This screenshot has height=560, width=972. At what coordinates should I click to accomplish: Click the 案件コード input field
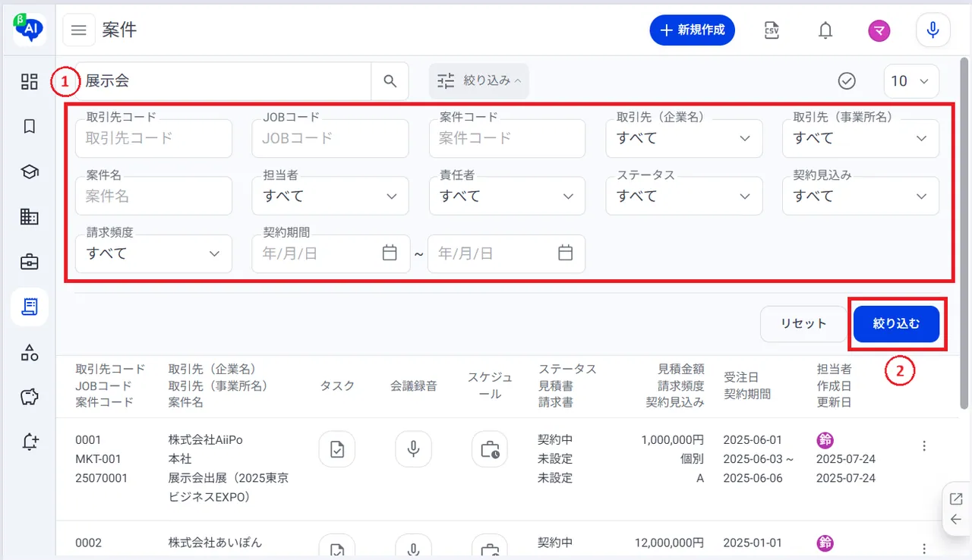[507, 138]
